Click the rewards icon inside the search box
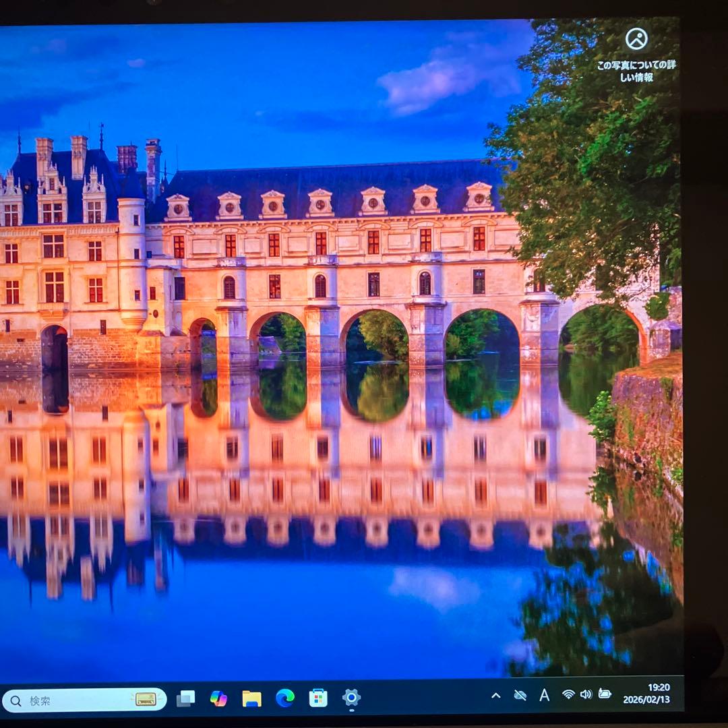The image size is (728, 728). click(x=147, y=700)
